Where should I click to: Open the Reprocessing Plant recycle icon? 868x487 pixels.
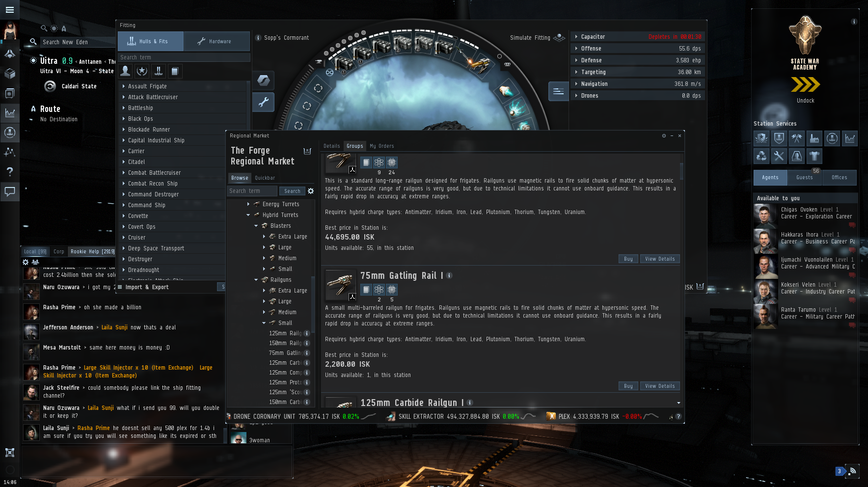tap(761, 157)
